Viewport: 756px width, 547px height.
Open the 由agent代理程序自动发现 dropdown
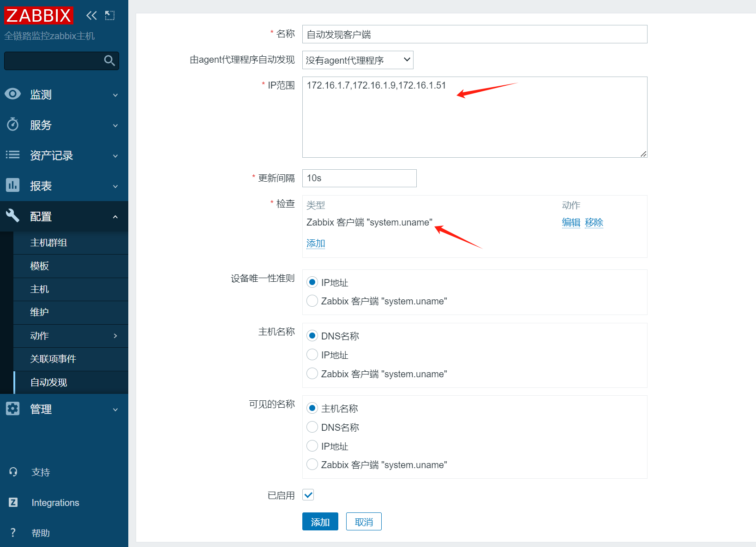click(x=358, y=60)
